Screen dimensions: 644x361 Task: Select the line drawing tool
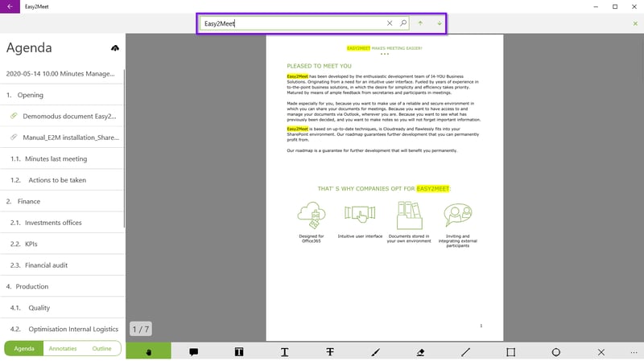tap(466, 351)
